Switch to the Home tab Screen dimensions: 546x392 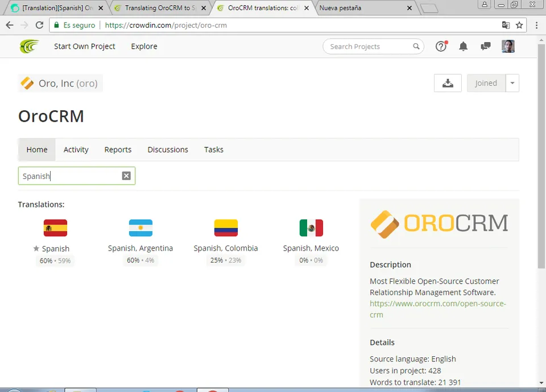37,149
